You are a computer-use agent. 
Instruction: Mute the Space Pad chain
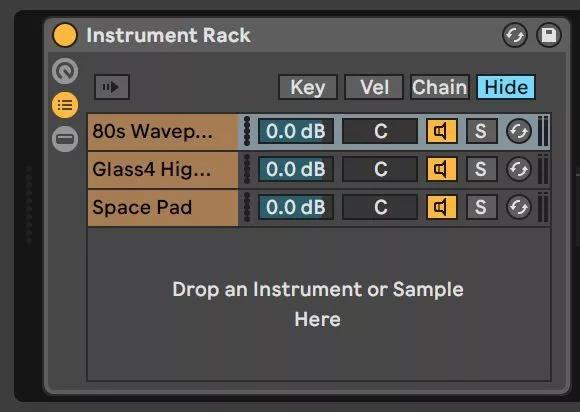pos(442,207)
